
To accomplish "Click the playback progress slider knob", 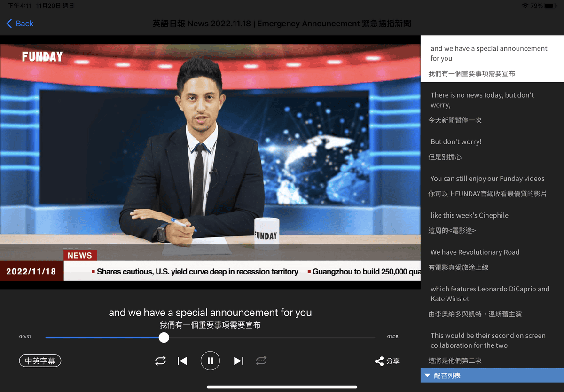I will (x=164, y=337).
